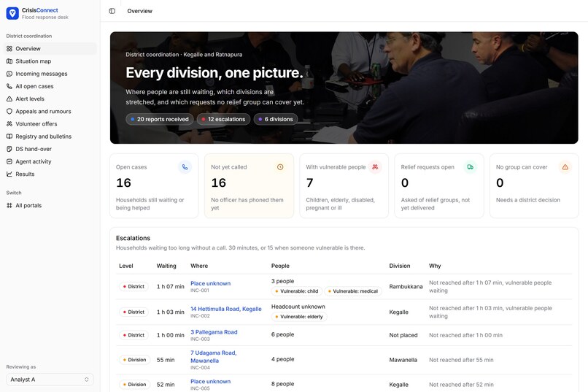
Task: Switch to All portals
Action: (50, 206)
